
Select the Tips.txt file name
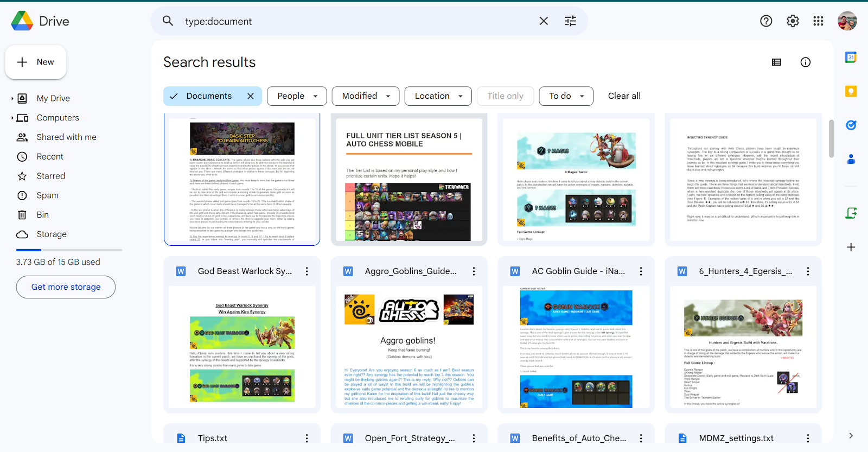pyautogui.click(x=213, y=438)
